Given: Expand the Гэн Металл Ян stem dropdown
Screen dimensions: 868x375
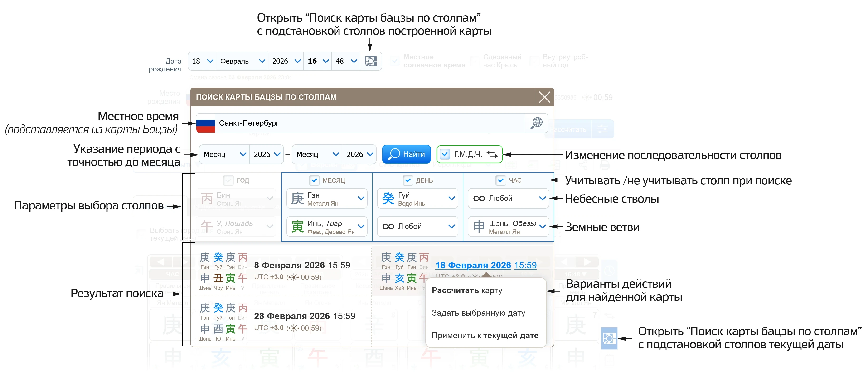Looking at the screenshot, I should pyautogui.click(x=361, y=198).
